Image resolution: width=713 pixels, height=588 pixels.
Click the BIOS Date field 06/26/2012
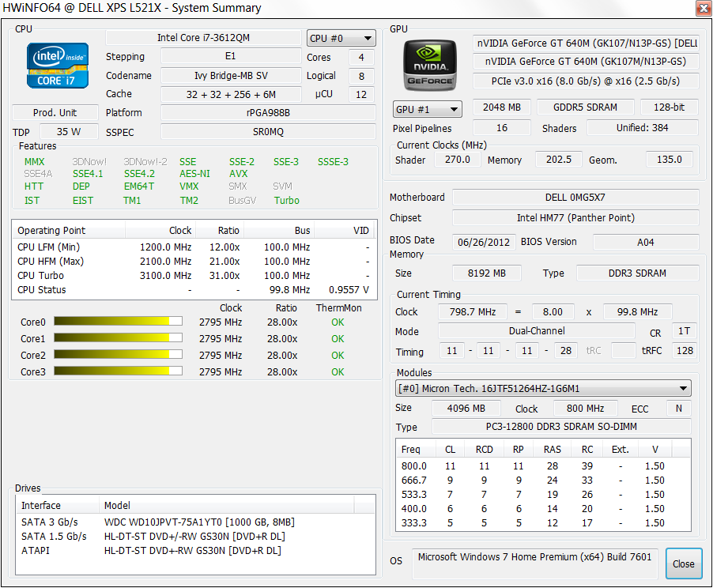coord(484,242)
